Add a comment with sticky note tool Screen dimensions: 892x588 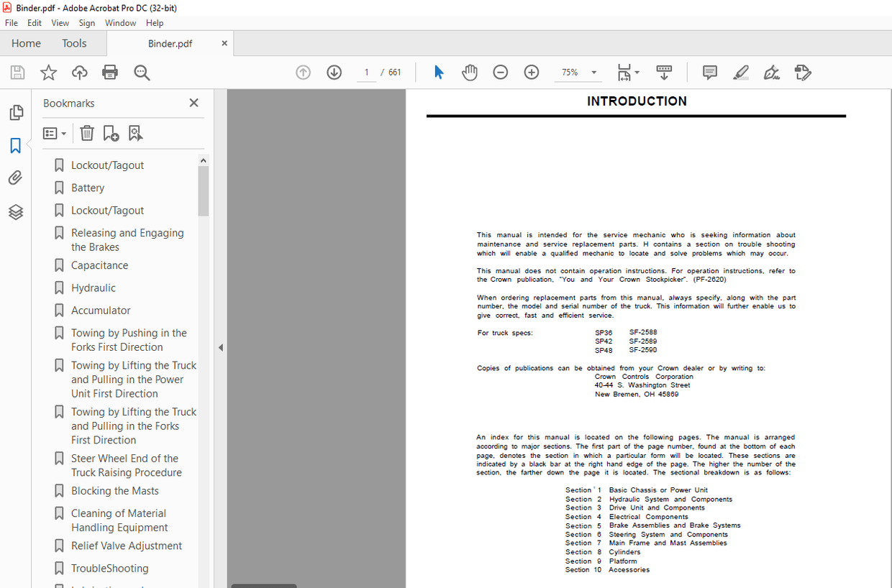(710, 73)
